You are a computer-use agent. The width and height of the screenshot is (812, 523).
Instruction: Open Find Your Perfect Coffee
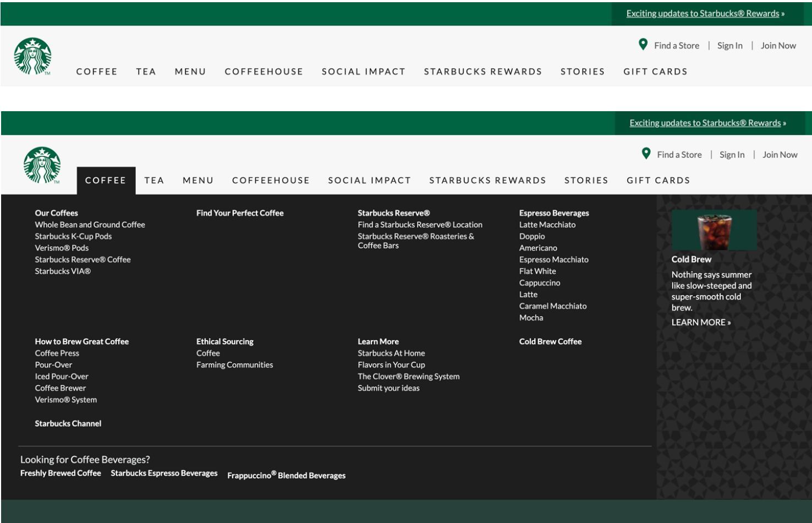point(240,213)
